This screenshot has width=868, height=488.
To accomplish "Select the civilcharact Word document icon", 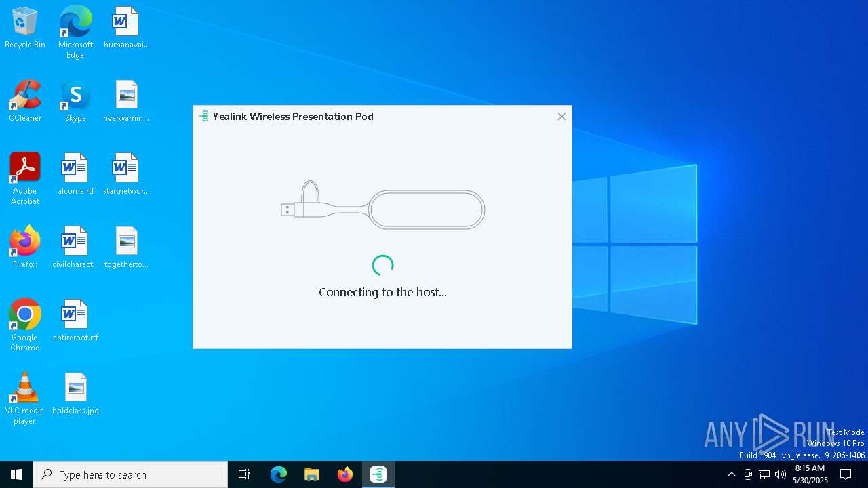I will 75,248.
